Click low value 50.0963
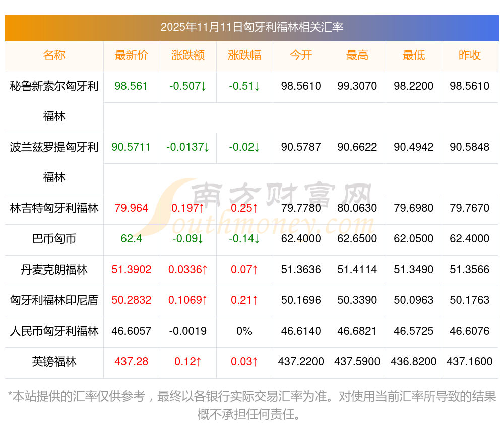Image resolution: width=504 pixels, height=430 pixels. pyautogui.click(x=414, y=300)
